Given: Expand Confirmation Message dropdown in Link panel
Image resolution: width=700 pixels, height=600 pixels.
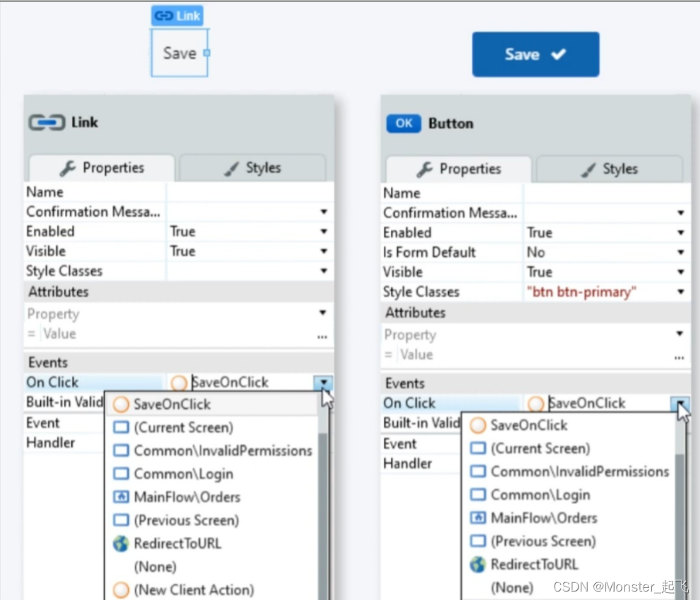Looking at the screenshot, I should pyautogui.click(x=324, y=212).
